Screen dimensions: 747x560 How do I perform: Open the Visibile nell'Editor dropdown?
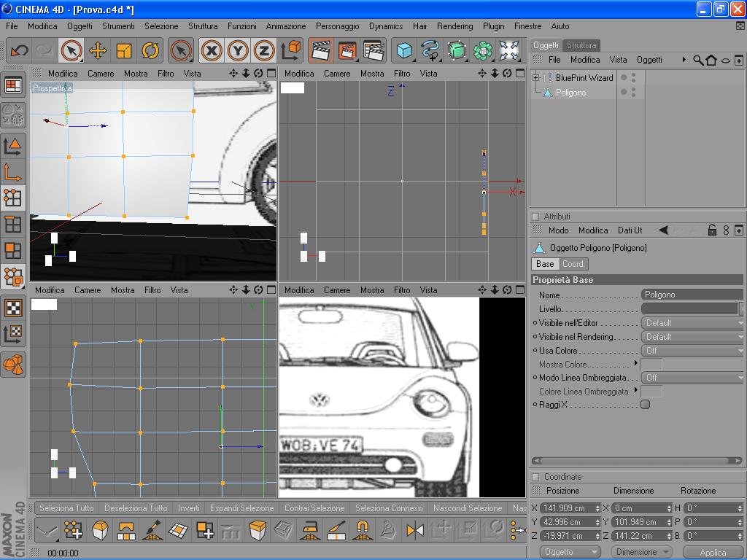692,323
